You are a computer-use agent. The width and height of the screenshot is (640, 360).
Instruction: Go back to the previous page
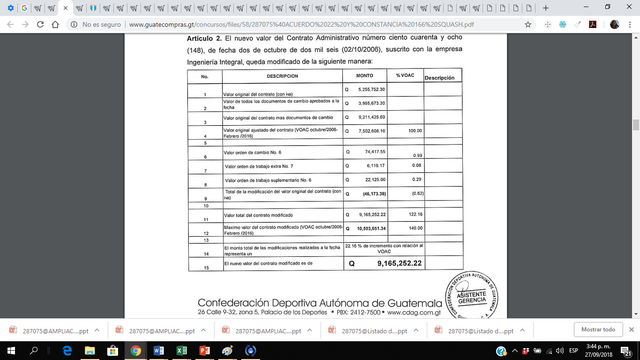tap(11, 24)
